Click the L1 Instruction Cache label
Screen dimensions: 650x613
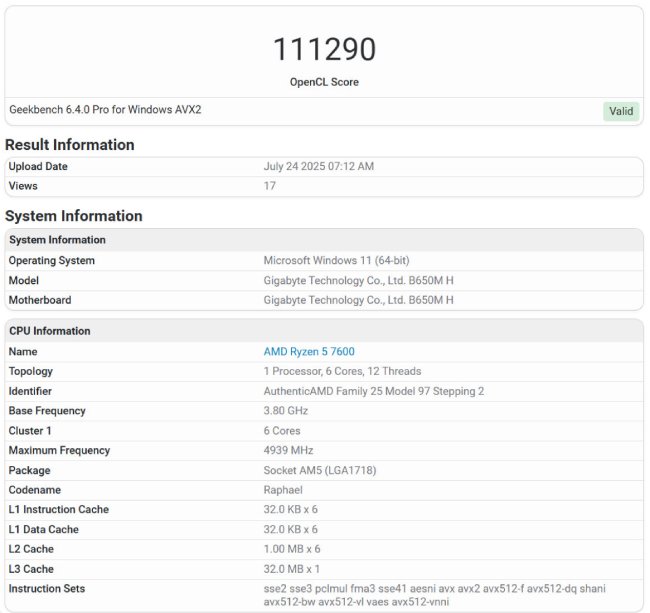pos(59,509)
